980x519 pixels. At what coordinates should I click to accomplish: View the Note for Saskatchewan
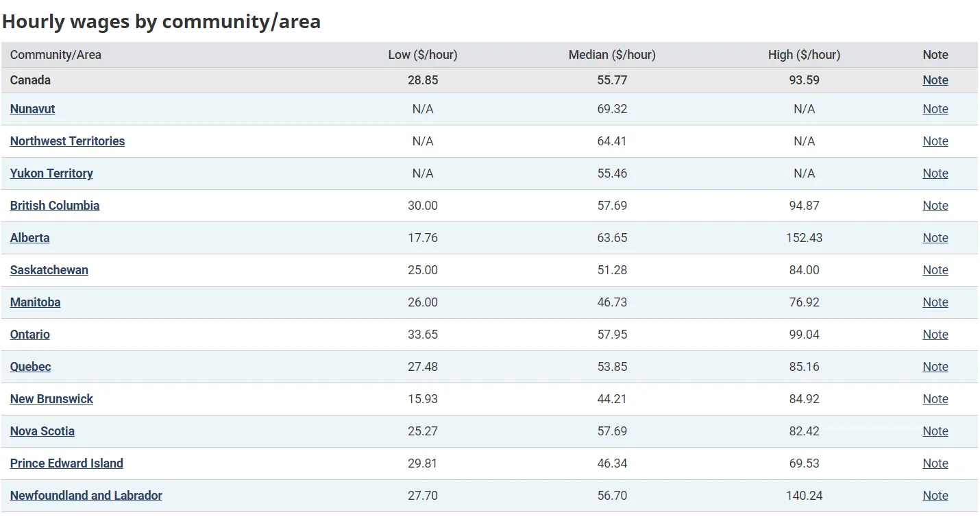point(935,270)
